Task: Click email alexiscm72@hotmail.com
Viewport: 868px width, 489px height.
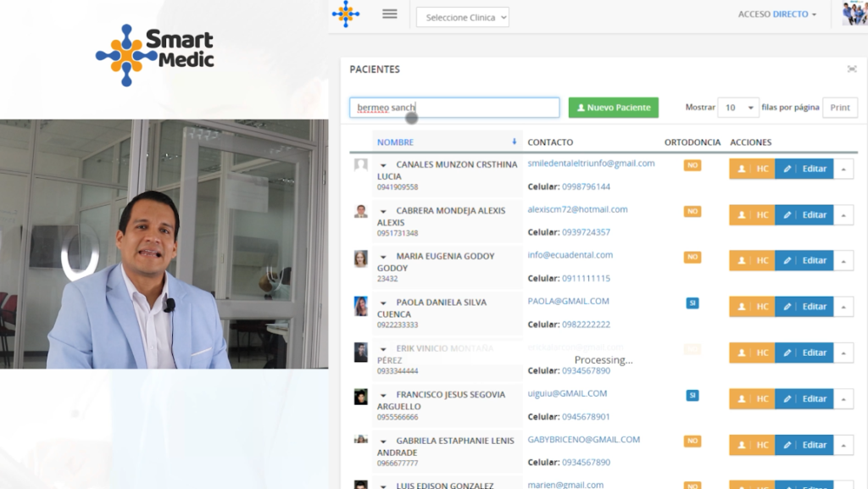Action: [x=577, y=209]
